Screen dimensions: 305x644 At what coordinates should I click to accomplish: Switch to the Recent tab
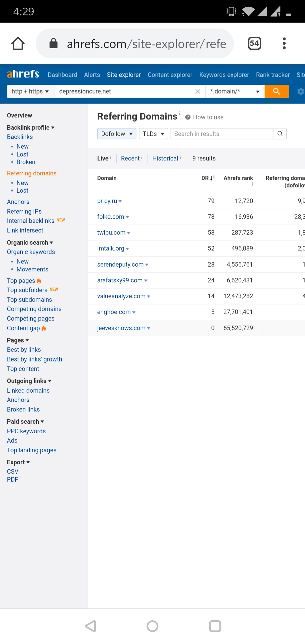pos(130,158)
